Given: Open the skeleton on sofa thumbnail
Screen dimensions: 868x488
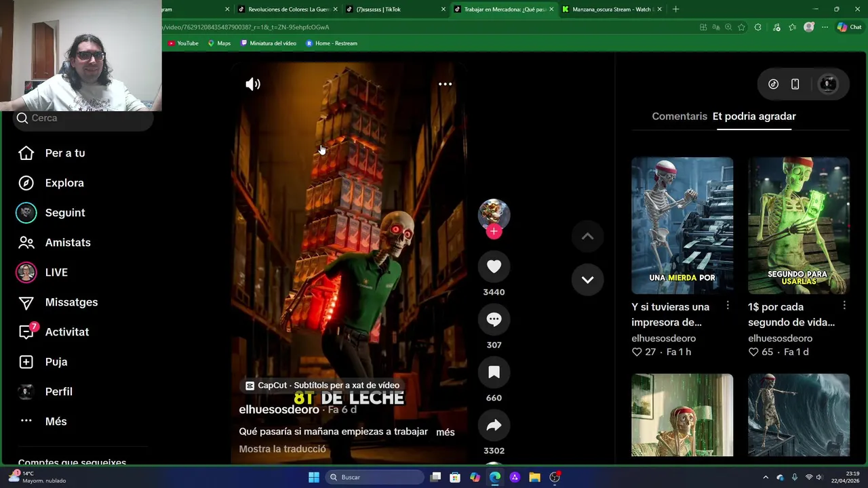Looking at the screenshot, I should [682, 415].
